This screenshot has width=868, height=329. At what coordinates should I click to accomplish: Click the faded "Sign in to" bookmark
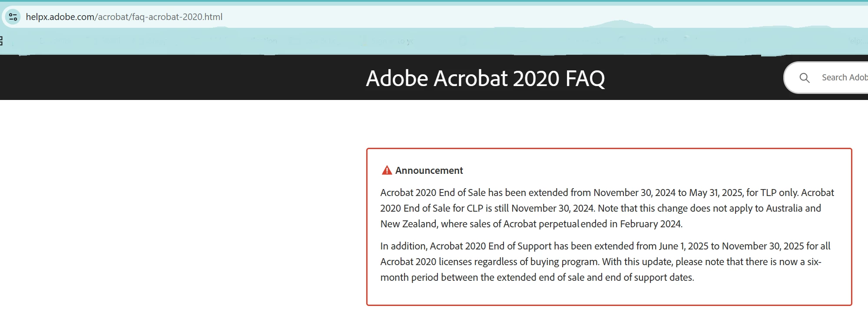(x=392, y=41)
